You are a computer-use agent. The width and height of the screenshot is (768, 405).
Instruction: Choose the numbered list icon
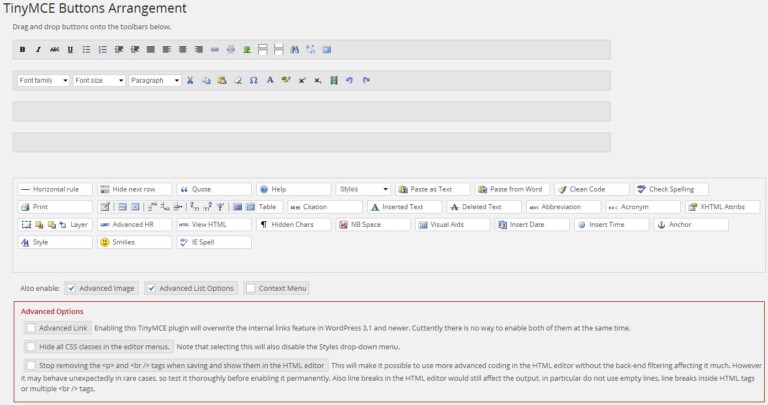click(102, 49)
